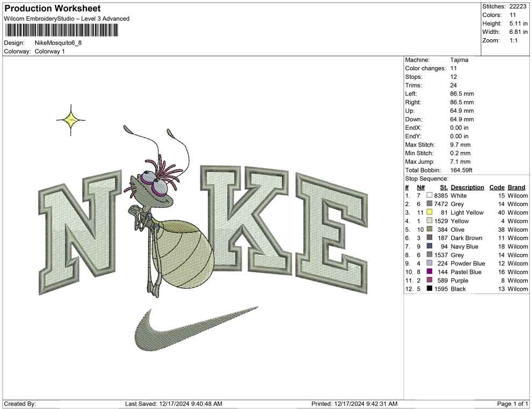Select the 'Last Saved: 12/17/2024 9:40:48 AM' text
This screenshot has width=532, height=409.
[x=174, y=404]
